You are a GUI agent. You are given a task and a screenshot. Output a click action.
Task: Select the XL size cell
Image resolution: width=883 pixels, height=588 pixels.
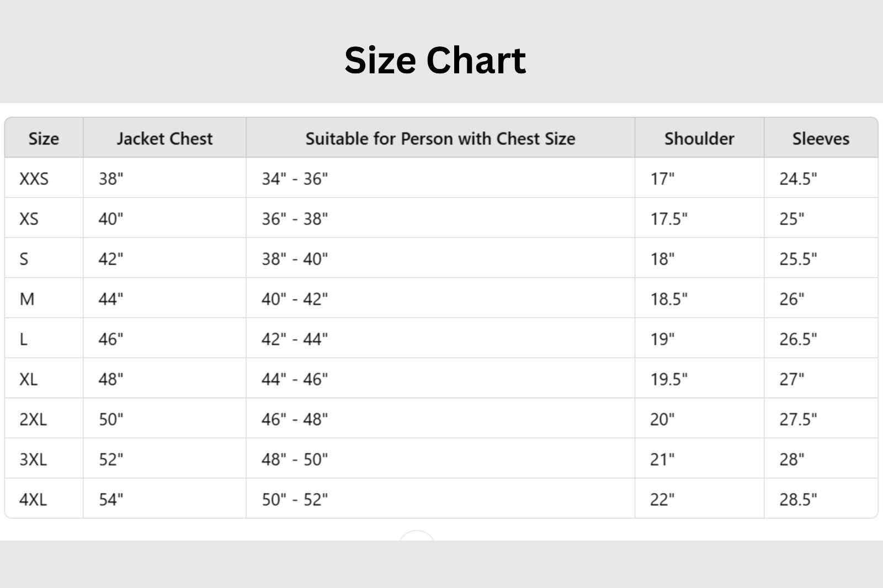[29, 379]
